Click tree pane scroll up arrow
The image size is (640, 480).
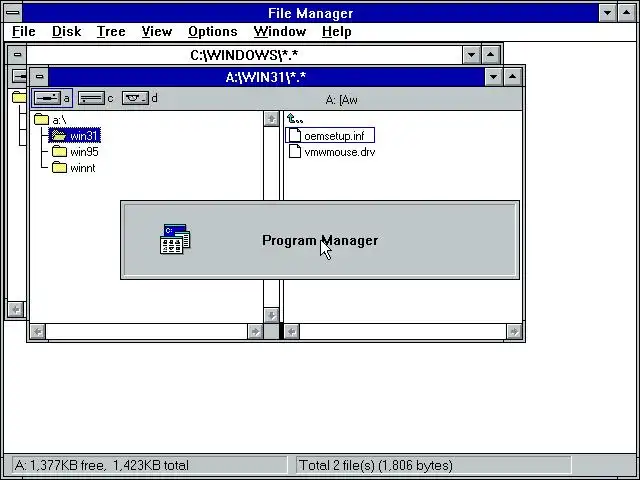271,119
